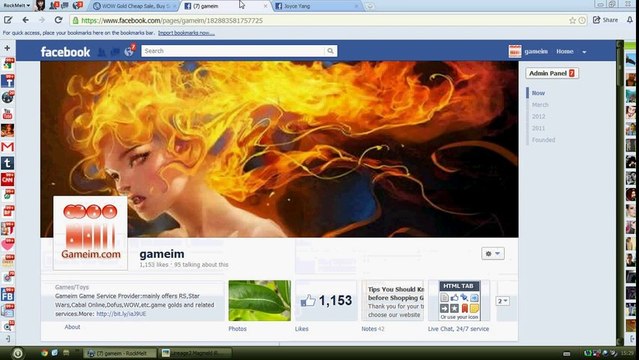Viewport: 639px width, 360px height.
Task: Click the browser Forward arrow
Action: [42, 20]
